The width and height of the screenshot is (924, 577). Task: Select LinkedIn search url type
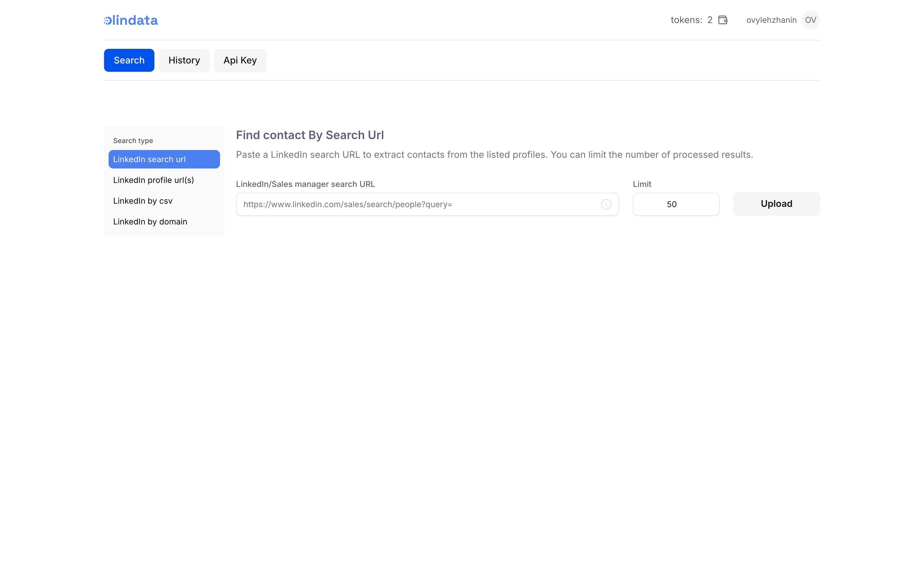tap(164, 159)
